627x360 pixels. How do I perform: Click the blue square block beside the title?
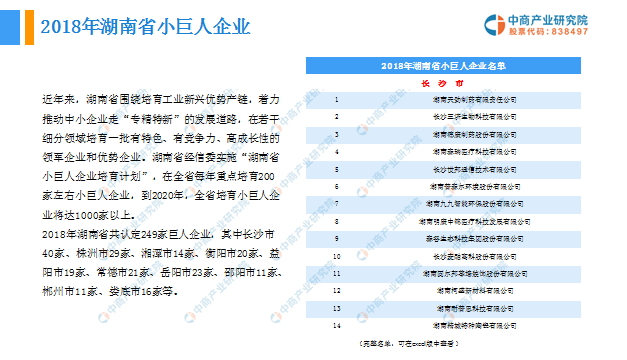click(x=10, y=27)
